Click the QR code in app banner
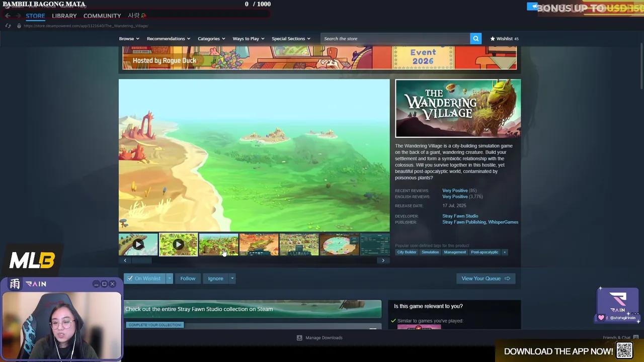The width and height of the screenshot is (644, 362). (624, 350)
